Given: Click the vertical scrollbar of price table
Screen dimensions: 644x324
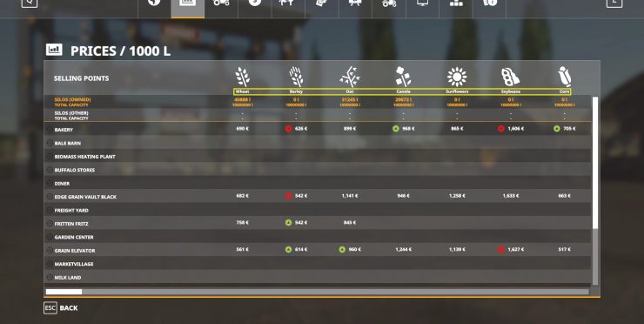Looking at the screenshot, I should [595, 191].
